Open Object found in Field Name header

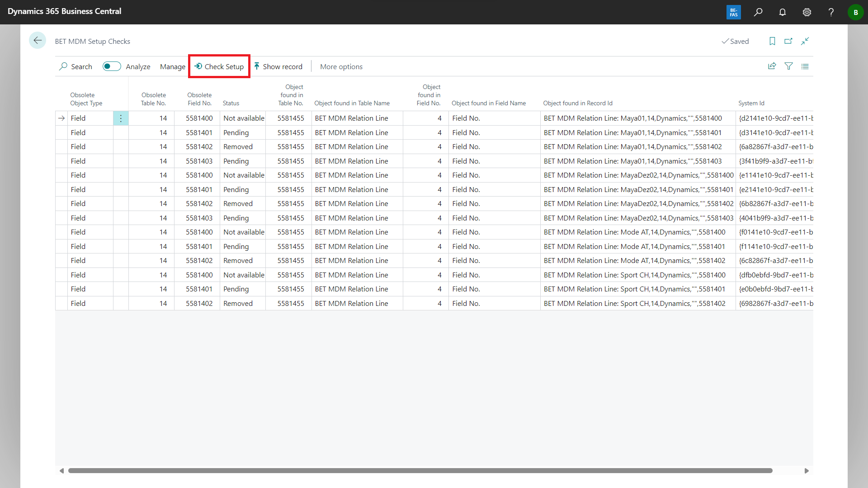coord(489,103)
